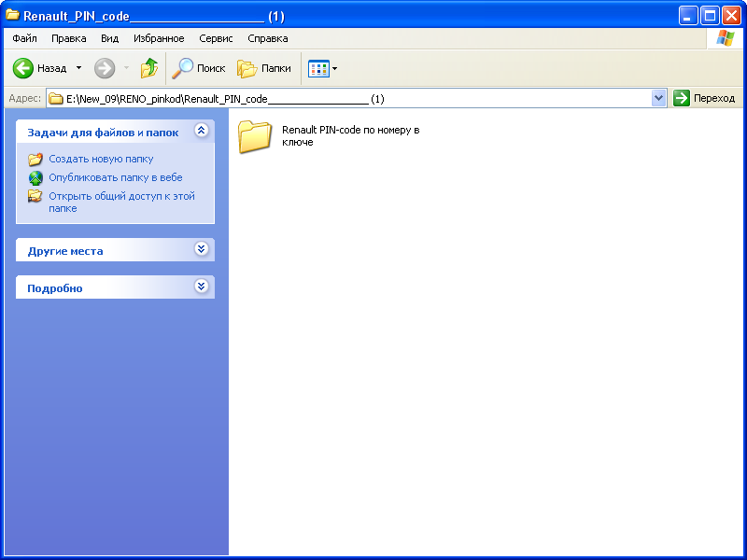Go up one folder level
The height and width of the screenshot is (560, 747).
tap(149, 68)
